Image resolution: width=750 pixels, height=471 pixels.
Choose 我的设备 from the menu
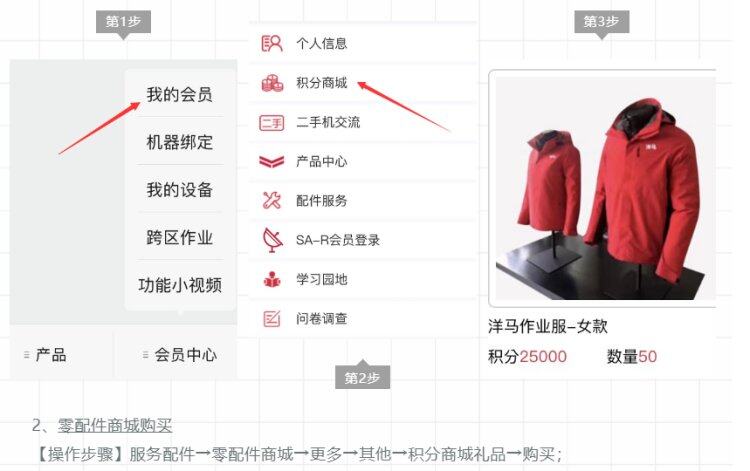point(179,190)
